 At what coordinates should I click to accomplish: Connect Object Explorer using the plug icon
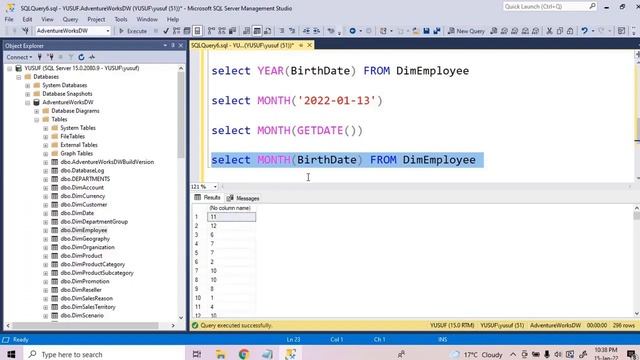pyautogui.click(x=40, y=57)
